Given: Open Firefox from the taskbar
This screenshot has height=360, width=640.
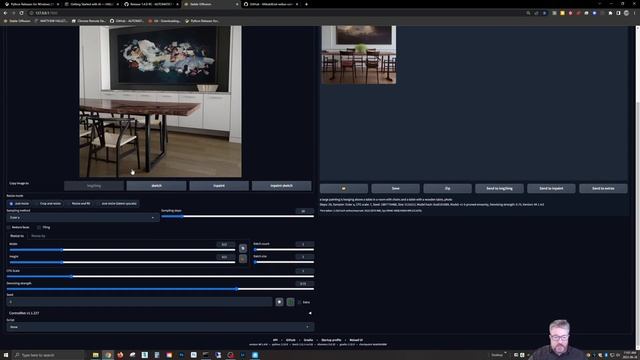Looking at the screenshot, I should 120,355.
